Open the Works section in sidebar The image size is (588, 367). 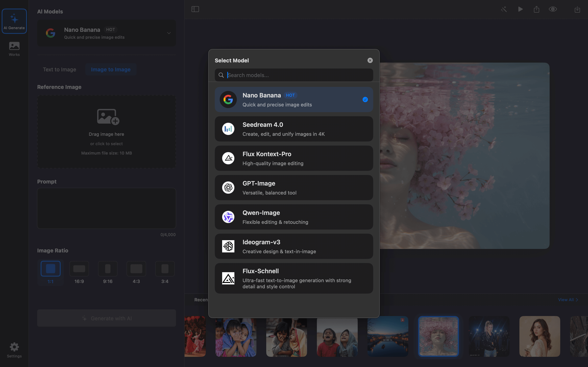coord(14,49)
